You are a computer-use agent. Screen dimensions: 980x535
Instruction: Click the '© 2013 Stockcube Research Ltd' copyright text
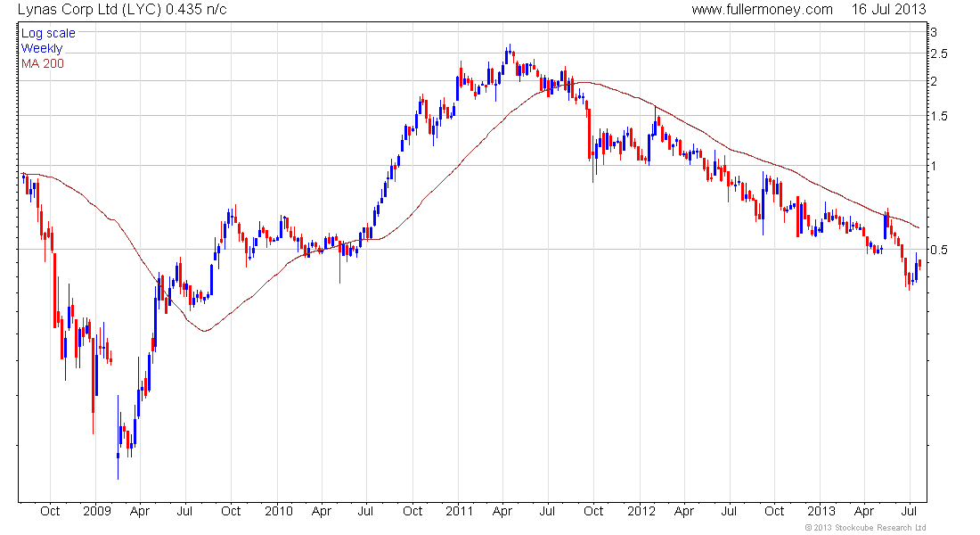point(865,528)
